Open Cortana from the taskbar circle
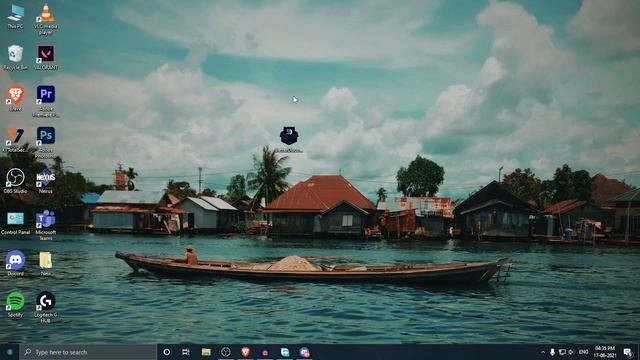The image size is (640, 360). 167,352
